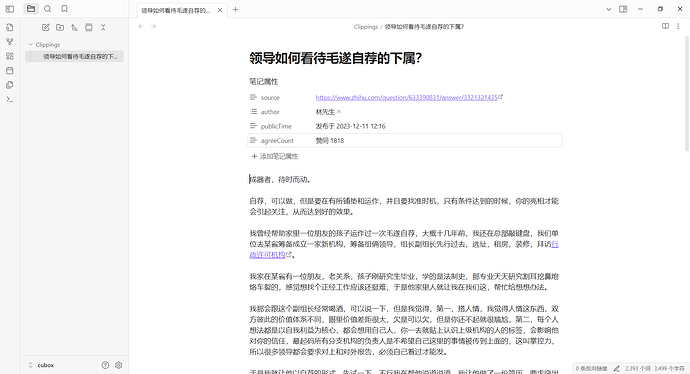Toggle the left sidebar collapse icon

(x=10, y=9)
